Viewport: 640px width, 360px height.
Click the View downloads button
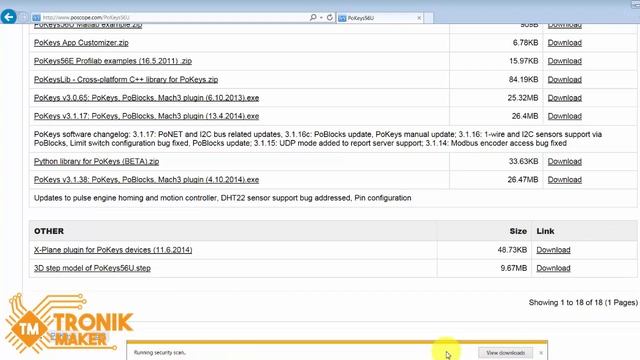click(x=505, y=353)
